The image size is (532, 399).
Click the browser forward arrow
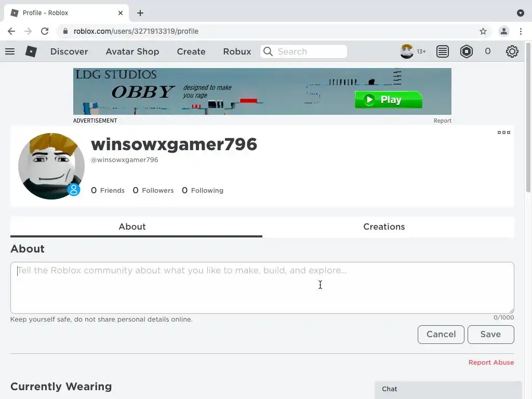coord(28,31)
